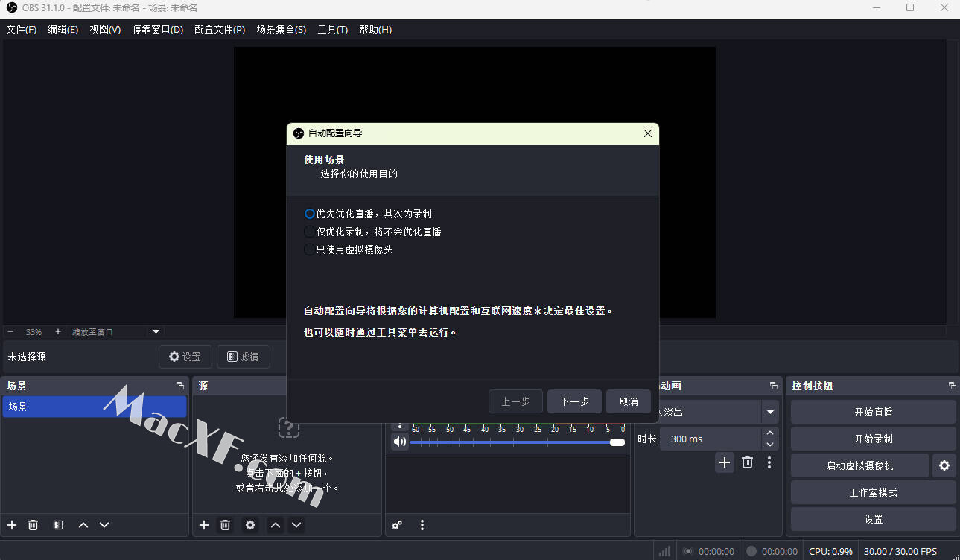Close the 自动配置向导 dialog
Image resolution: width=960 pixels, height=560 pixels.
click(647, 133)
